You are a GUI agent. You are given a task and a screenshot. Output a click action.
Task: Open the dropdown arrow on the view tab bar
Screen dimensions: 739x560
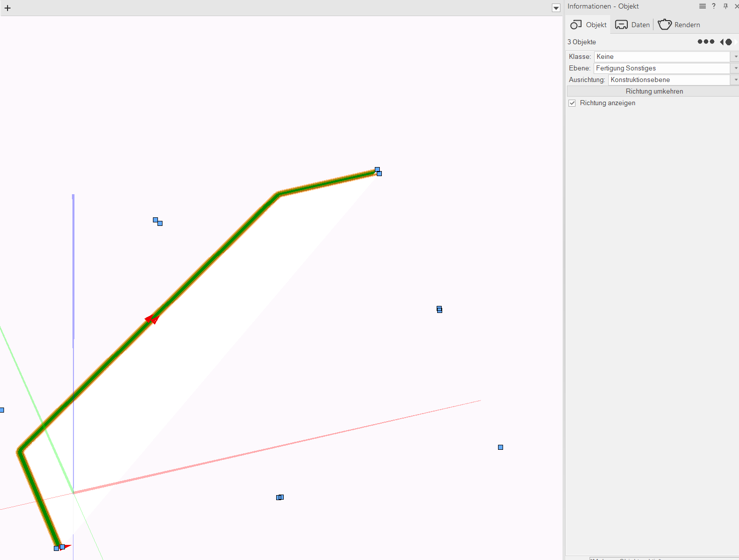[x=556, y=8]
